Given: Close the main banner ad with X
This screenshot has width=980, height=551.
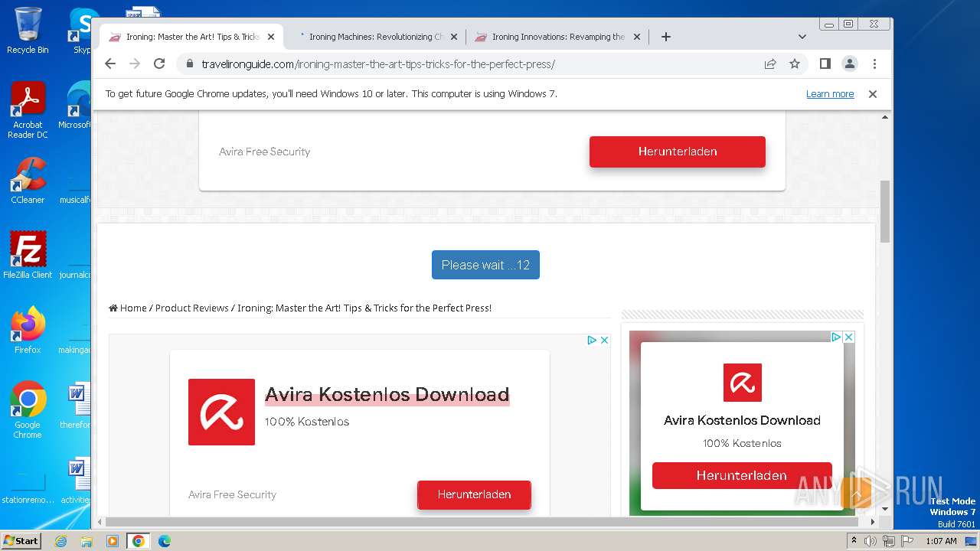Looking at the screenshot, I should pyautogui.click(x=604, y=340).
